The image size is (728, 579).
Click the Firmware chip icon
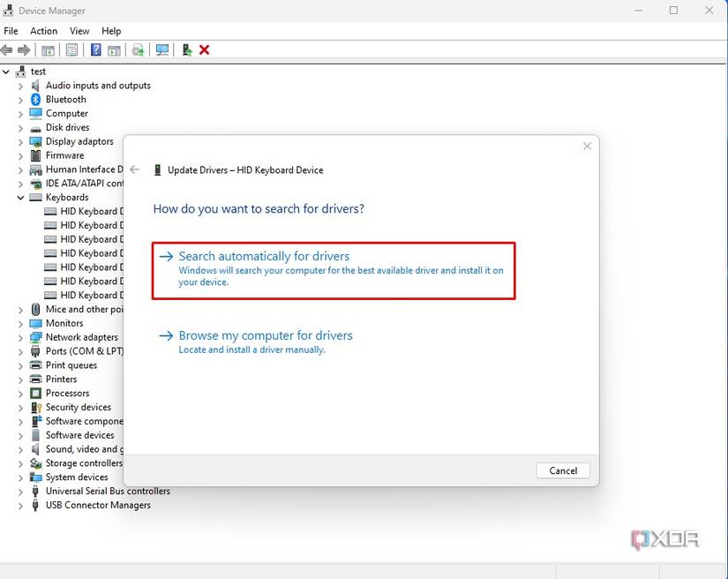(36, 155)
